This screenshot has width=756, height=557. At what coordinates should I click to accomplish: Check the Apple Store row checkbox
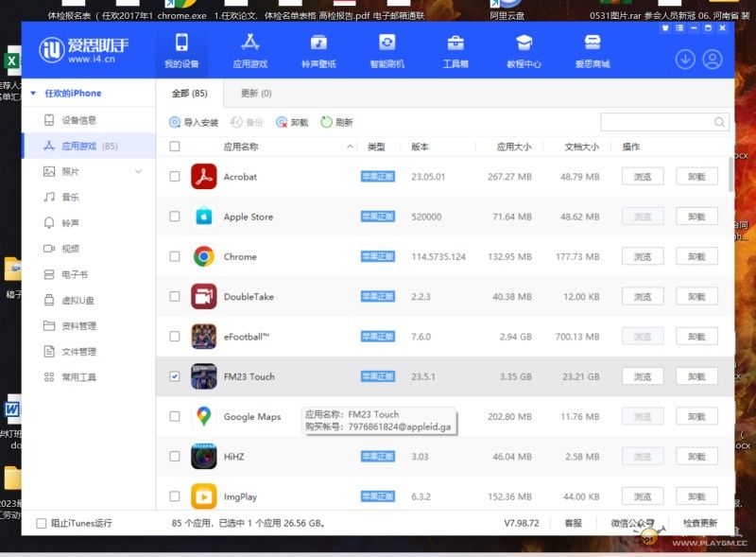[175, 217]
